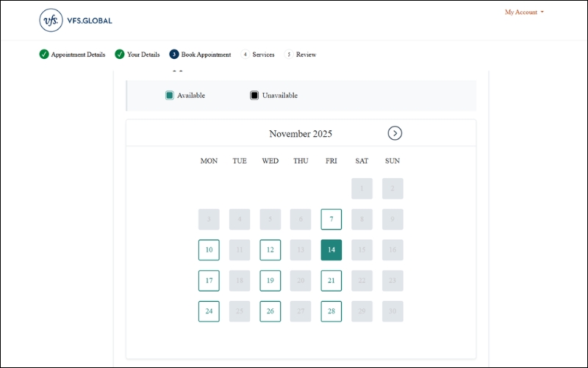Click the Available teal legend swatch
The height and width of the screenshot is (368, 588).
click(x=170, y=96)
